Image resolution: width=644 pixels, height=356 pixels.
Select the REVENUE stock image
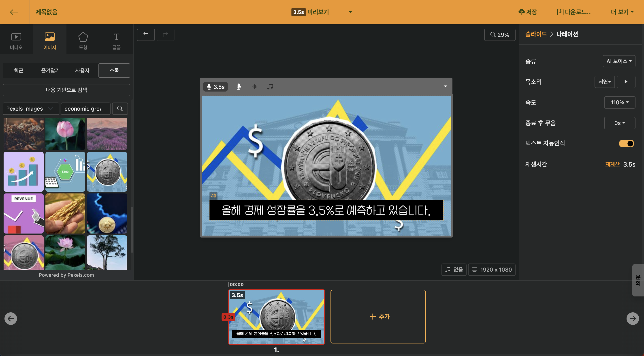[x=23, y=213]
